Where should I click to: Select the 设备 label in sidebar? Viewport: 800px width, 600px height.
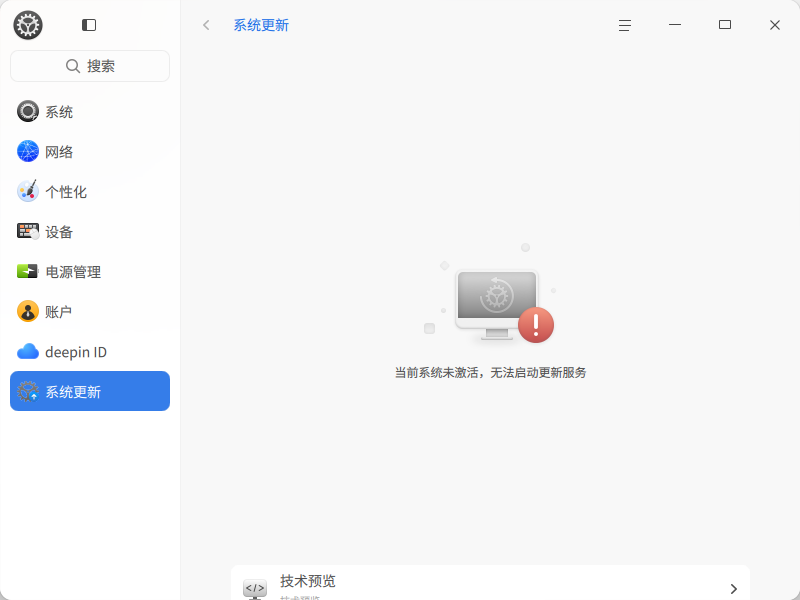point(59,232)
